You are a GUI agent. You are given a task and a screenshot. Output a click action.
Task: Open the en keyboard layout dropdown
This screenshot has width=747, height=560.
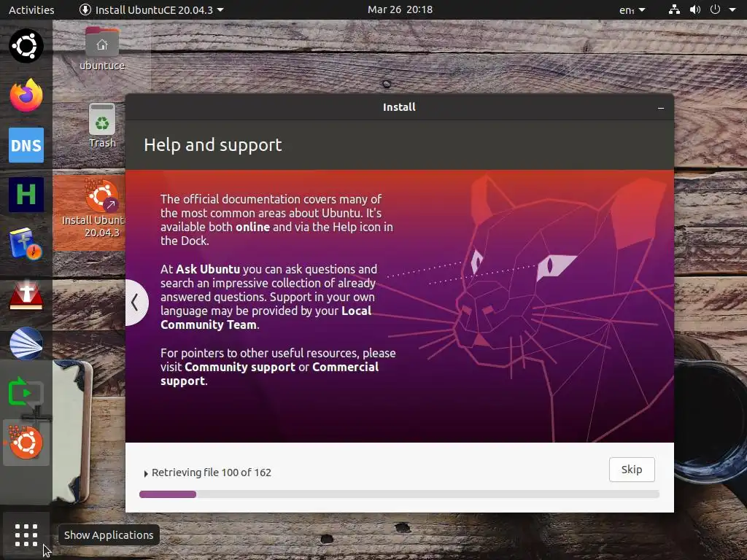632,9
